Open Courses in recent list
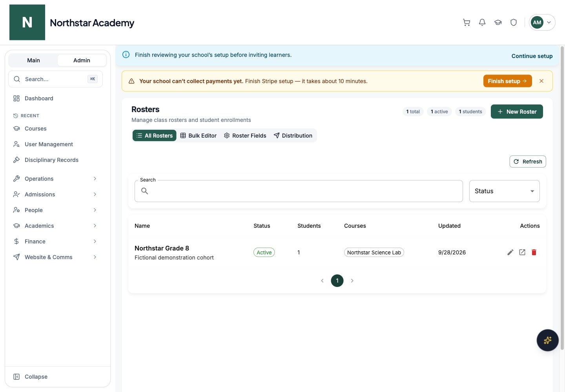 (x=56, y=129)
